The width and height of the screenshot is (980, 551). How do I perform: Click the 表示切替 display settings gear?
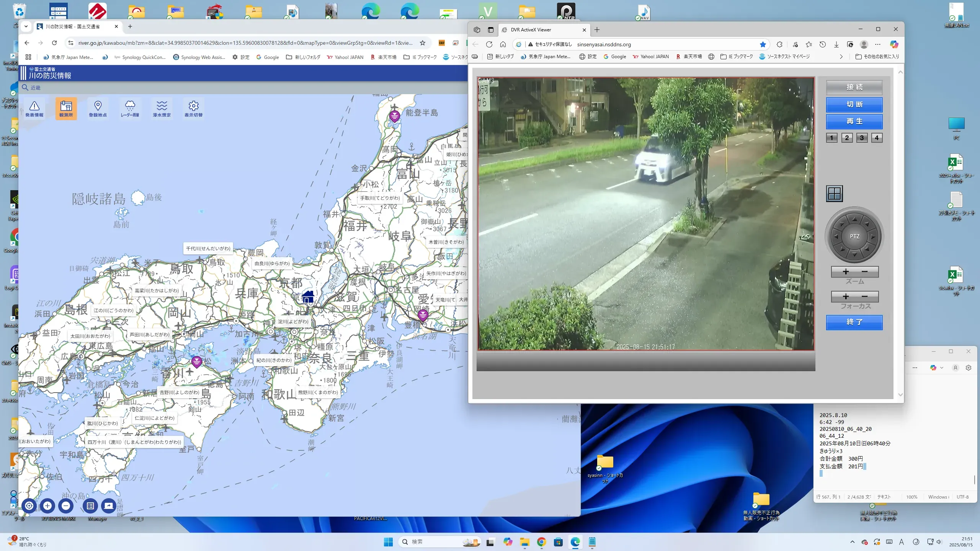[193, 109]
